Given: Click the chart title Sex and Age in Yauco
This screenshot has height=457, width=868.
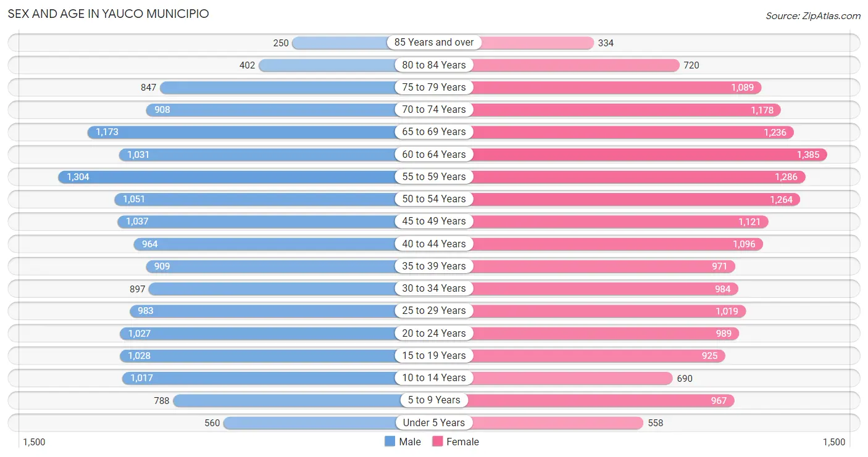Looking at the screenshot, I should 109,14.
